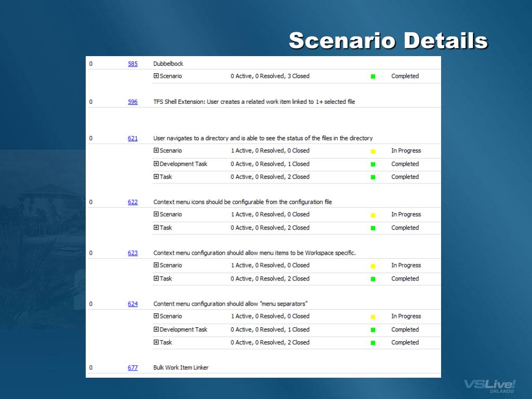The image size is (532, 399).
Task: Expand Task row under item 624
Action: click(156, 342)
